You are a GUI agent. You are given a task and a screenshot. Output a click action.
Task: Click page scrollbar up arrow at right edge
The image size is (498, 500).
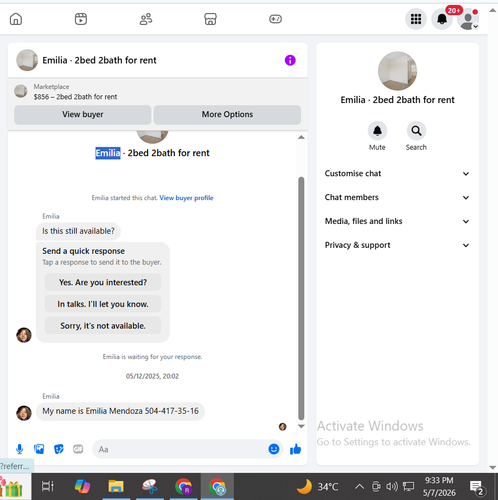click(493, 10)
